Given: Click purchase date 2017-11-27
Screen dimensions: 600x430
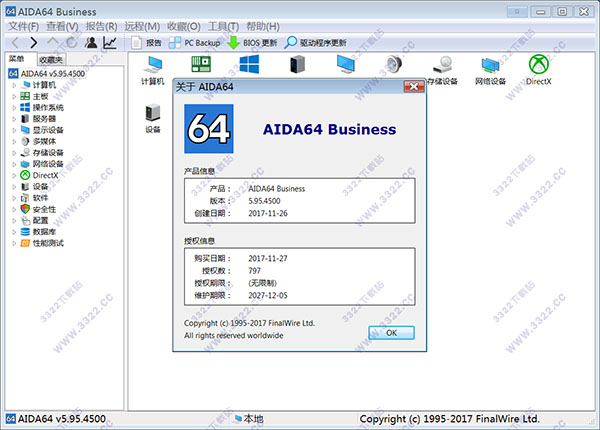Looking at the screenshot, I should (x=268, y=259).
